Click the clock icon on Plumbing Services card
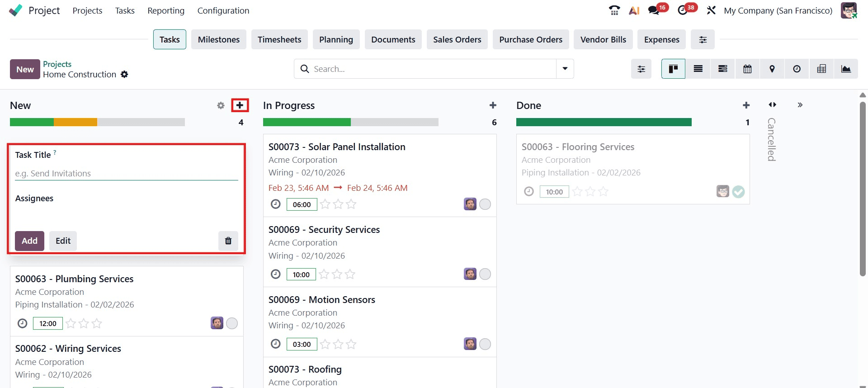Screen dimensions: 868x388 pyautogui.click(x=23, y=323)
